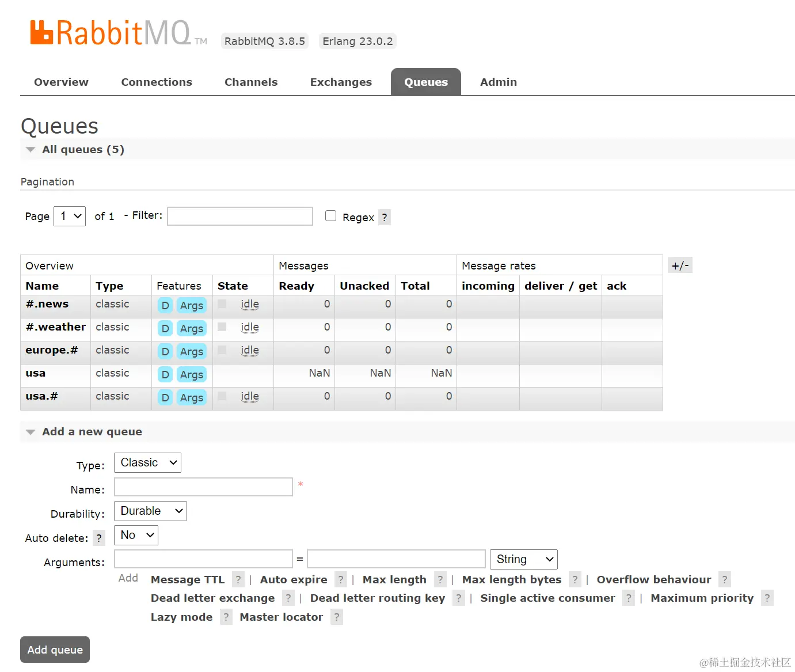The image size is (795, 672).
Task: Show help for Master locator
Action: 337,617
